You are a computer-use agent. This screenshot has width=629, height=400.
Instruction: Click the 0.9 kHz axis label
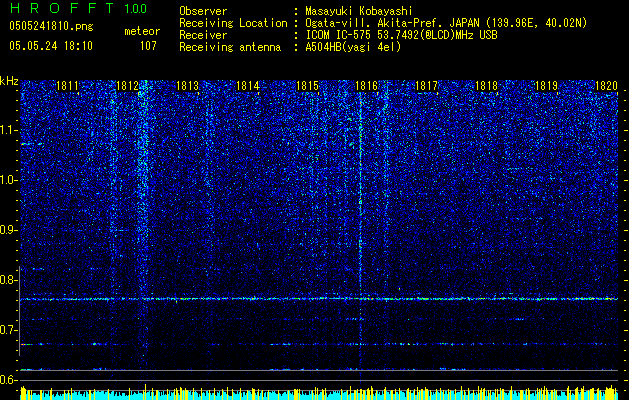pos(8,230)
